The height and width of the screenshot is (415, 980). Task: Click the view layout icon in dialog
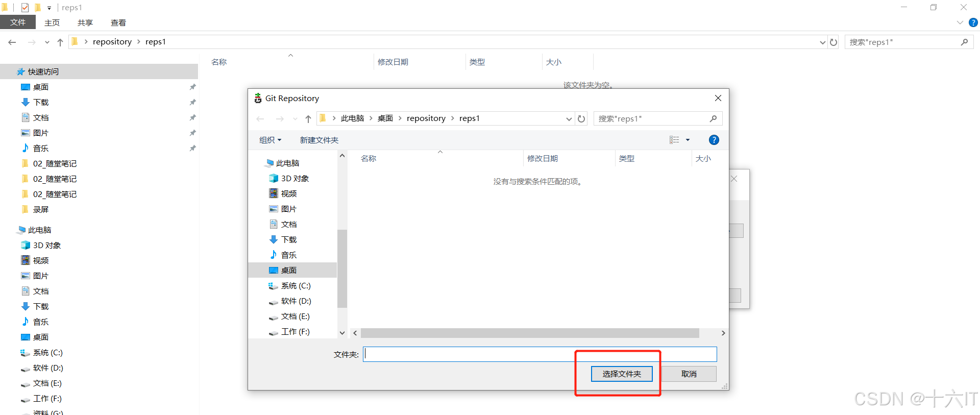674,140
